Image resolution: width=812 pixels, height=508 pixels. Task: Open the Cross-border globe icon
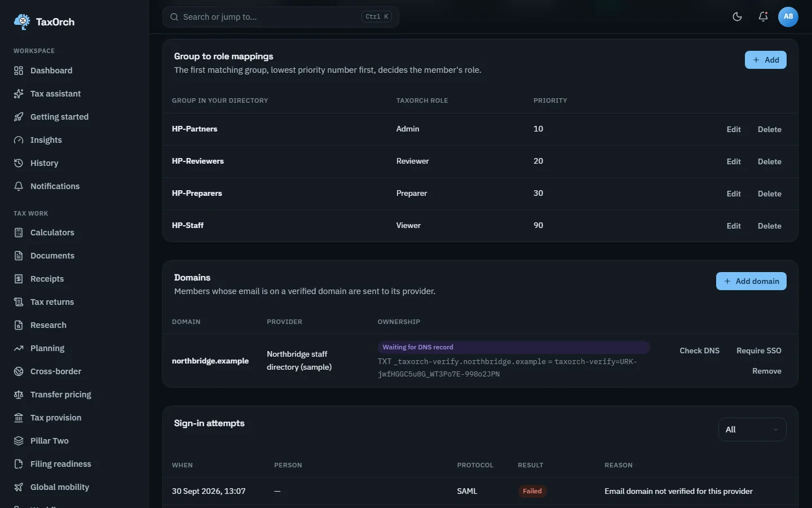point(19,371)
